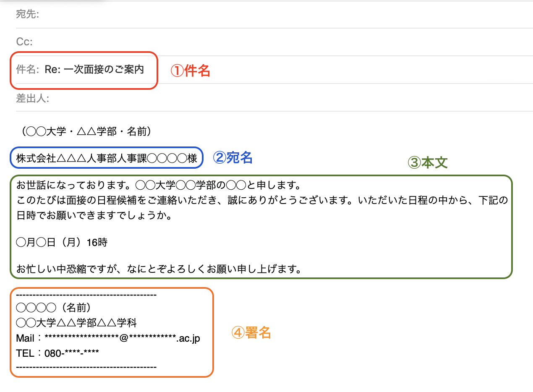Click the ○○○○（名前） signature name line
Screen dimensions: 533x392
pos(53,308)
